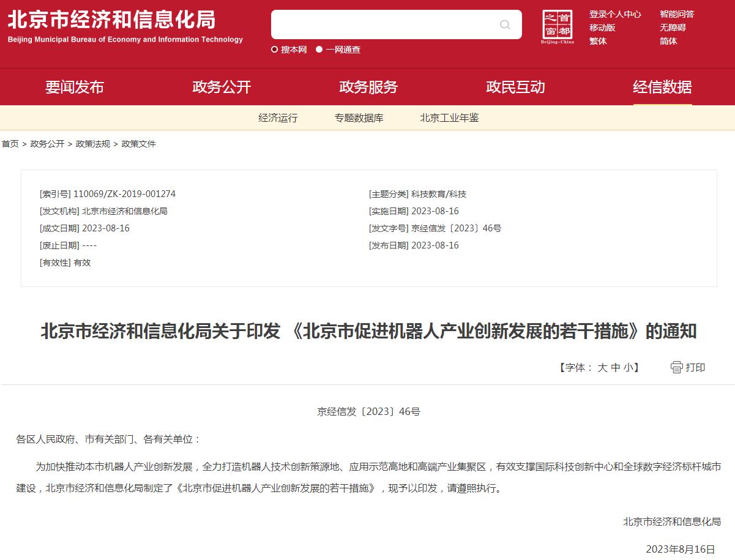Open the 经济运行 submenu item

(x=278, y=118)
